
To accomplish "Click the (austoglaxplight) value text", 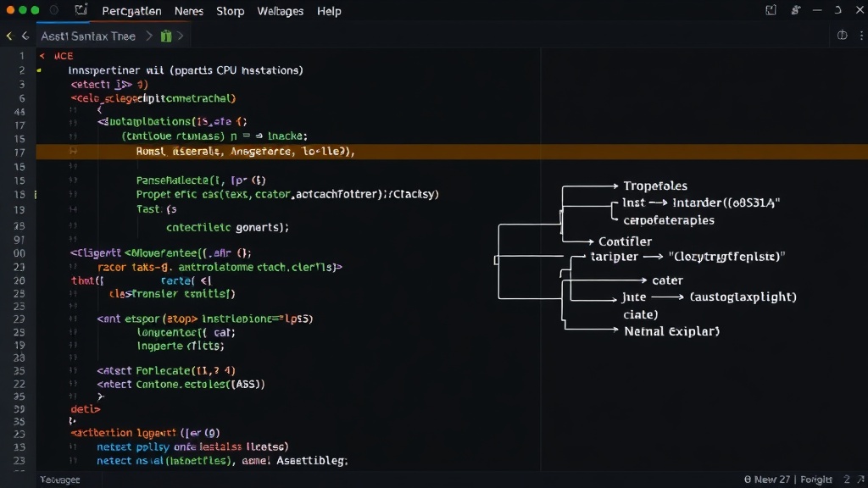I will (x=743, y=297).
